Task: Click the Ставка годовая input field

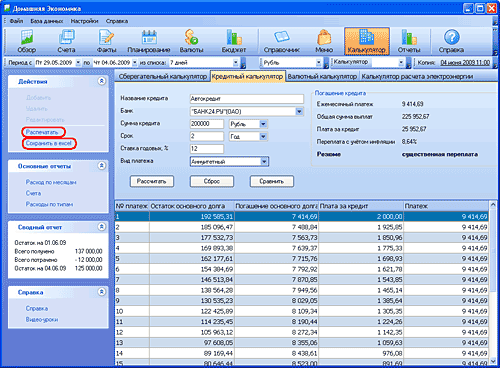Action: click(207, 149)
